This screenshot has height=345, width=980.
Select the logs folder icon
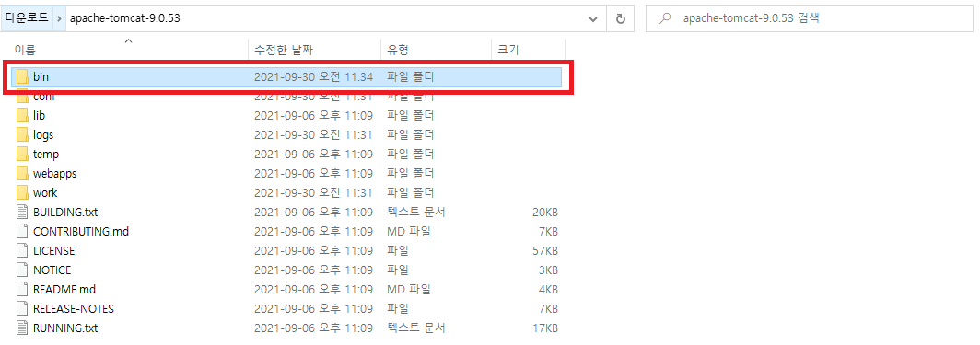coord(22,134)
